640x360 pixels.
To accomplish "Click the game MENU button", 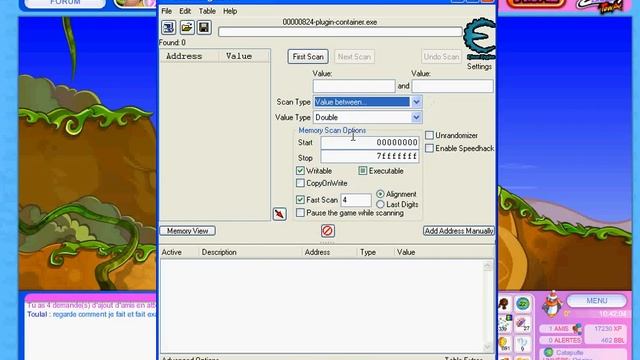I will click(597, 300).
